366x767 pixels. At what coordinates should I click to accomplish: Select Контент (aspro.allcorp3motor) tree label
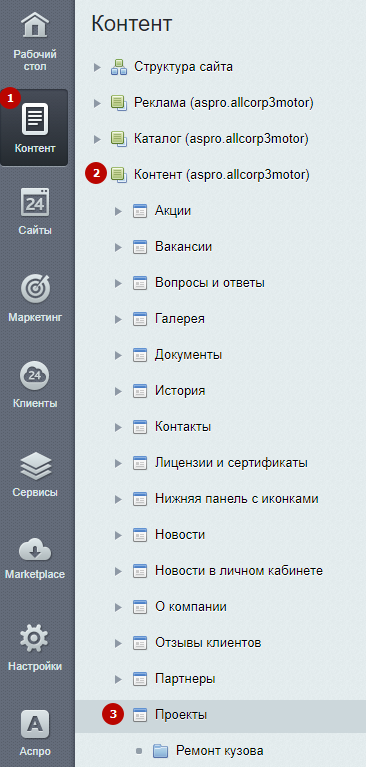222,175
